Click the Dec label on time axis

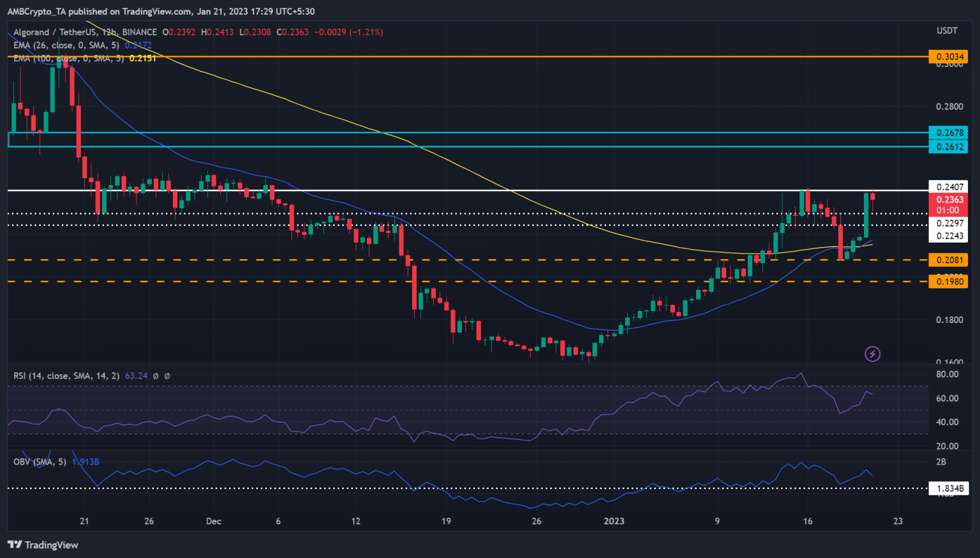pyautogui.click(x=214, y=521)
